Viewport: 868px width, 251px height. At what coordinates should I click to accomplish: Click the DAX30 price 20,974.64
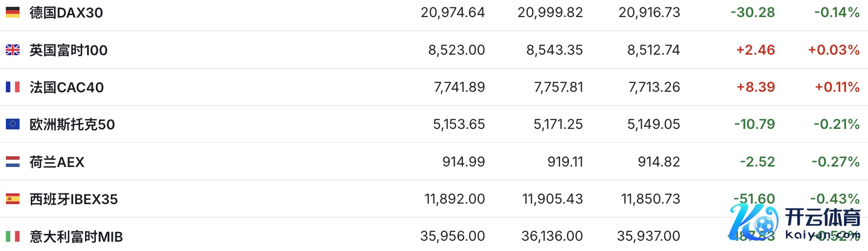(x=453, y=13)
